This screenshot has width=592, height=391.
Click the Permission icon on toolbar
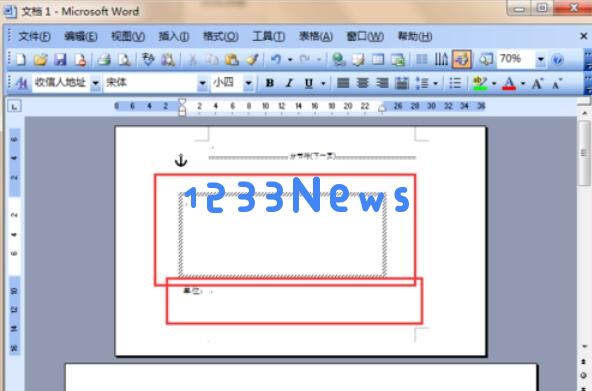click(x=80, y=60)
